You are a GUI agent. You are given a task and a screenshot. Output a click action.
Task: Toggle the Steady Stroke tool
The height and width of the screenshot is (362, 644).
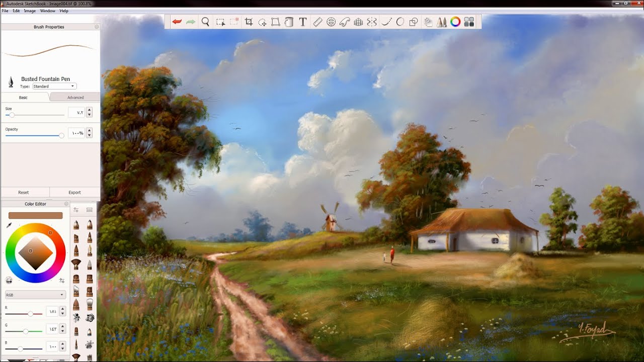click(x=386, y=22)
